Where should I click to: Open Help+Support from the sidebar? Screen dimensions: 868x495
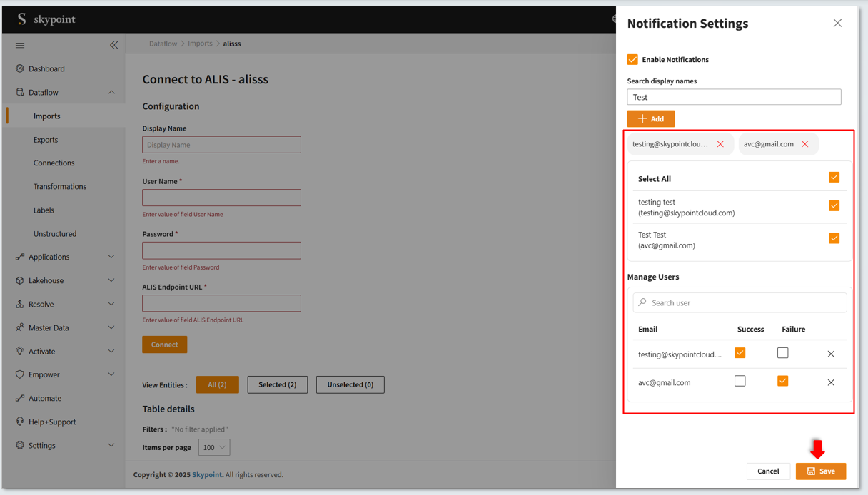(51, 422)
